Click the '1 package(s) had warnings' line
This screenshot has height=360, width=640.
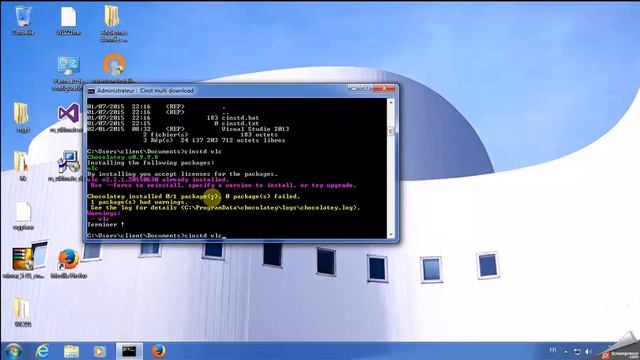point(139,202)
